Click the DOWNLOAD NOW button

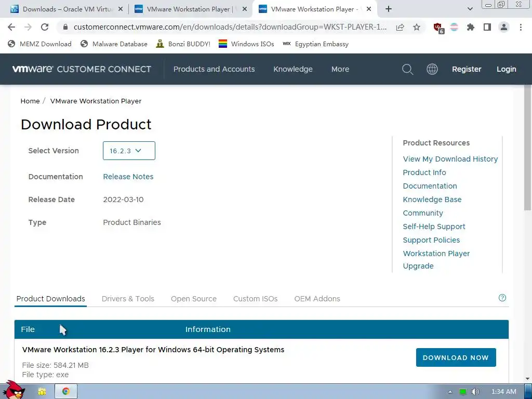point(456,357)
